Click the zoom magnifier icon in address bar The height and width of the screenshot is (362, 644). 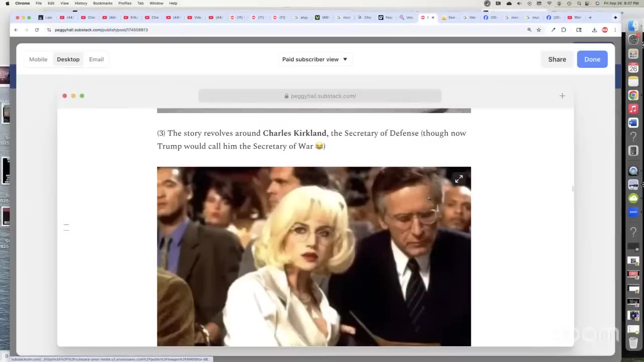(x=529, y=30)
